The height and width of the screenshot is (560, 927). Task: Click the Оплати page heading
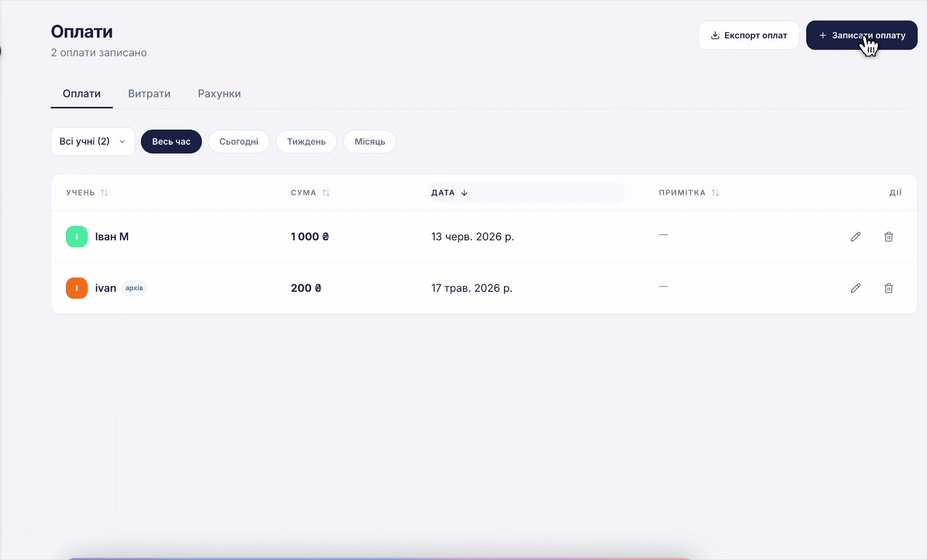82,32
